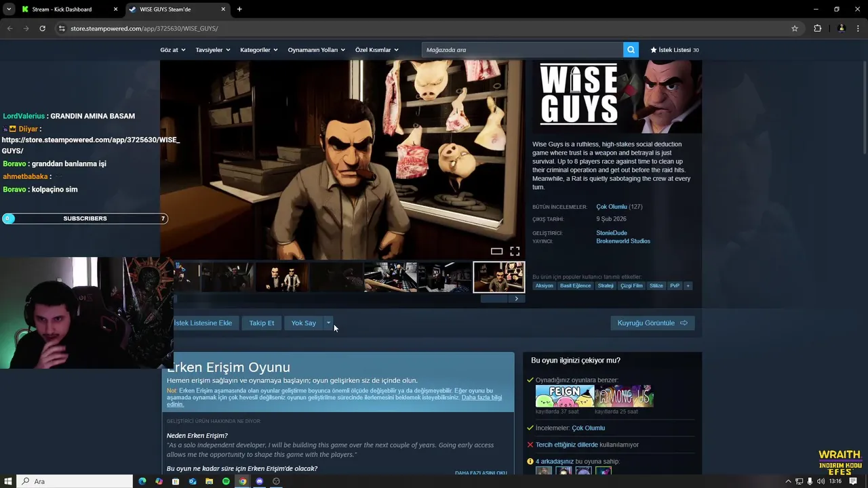The width and height of the screenshot is (868, 488).
Task: Select the Basit Eğlence tag
Action: tap(575, 285)
